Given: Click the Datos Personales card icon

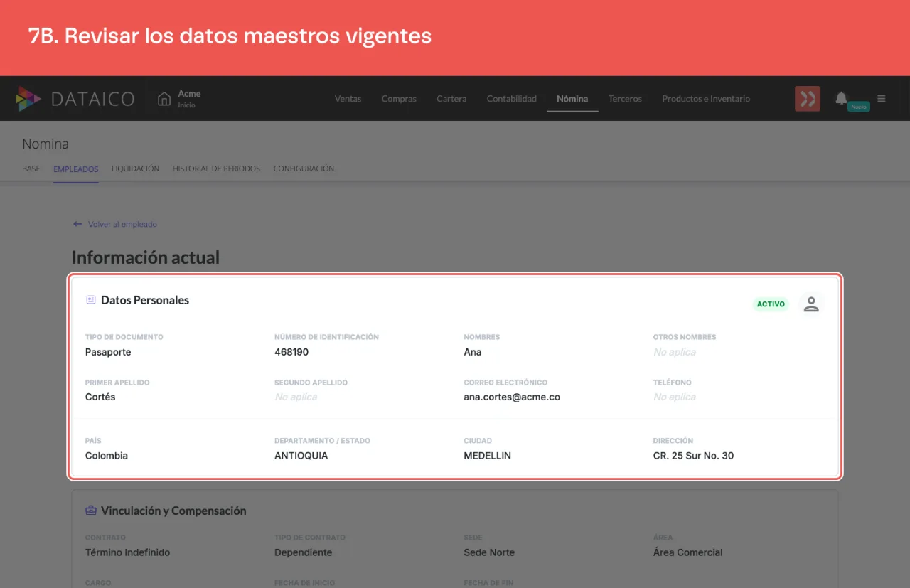Looking at the screenshot, I should pos(90,300).
